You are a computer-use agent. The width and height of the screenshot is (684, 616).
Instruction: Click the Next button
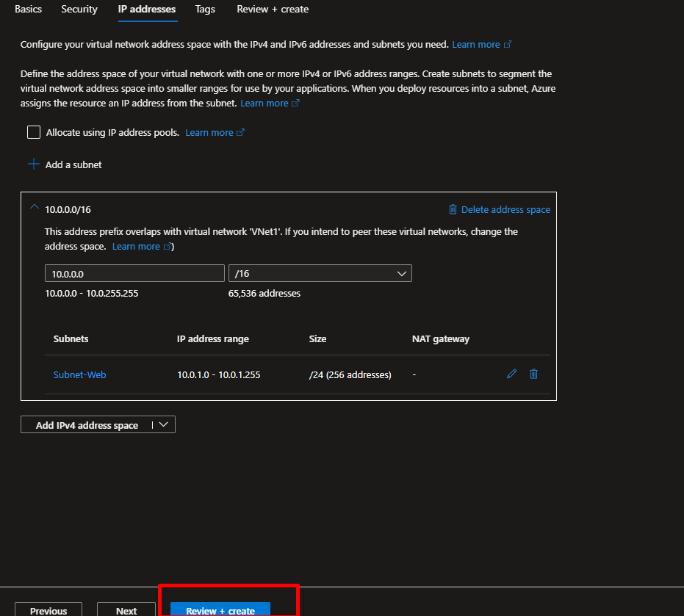tap(126, 610)
